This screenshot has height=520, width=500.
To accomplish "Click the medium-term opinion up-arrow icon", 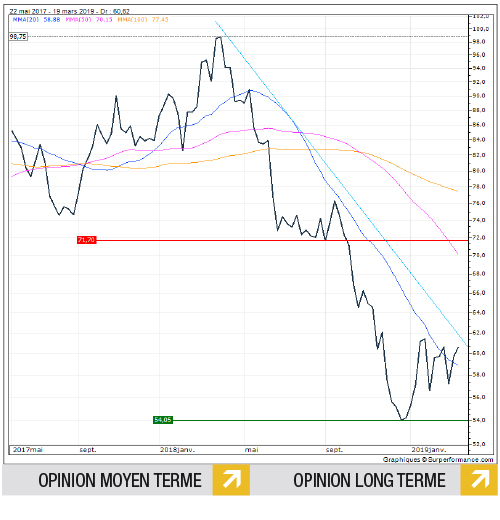I will point(231,480).
